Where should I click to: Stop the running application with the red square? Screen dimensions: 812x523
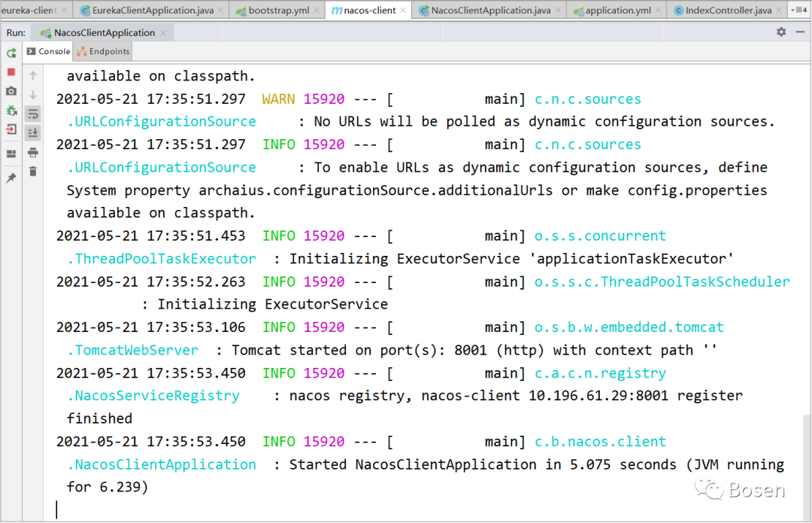[x=11, y=72]
